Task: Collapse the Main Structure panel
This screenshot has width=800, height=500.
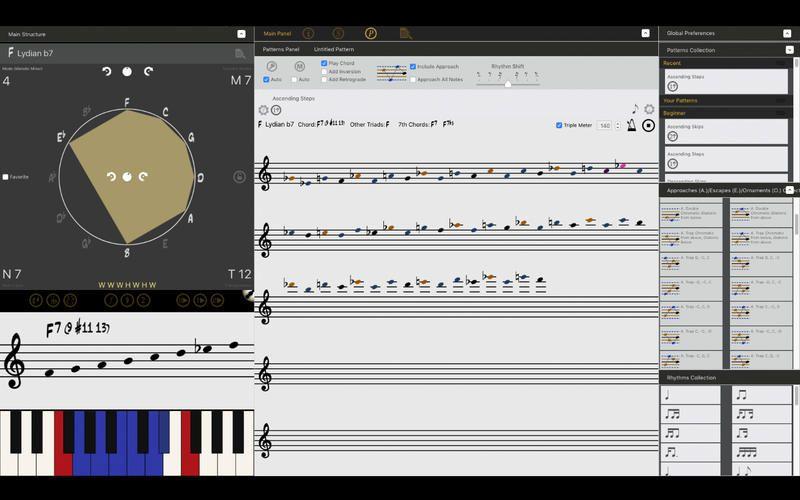Action: 241,34
